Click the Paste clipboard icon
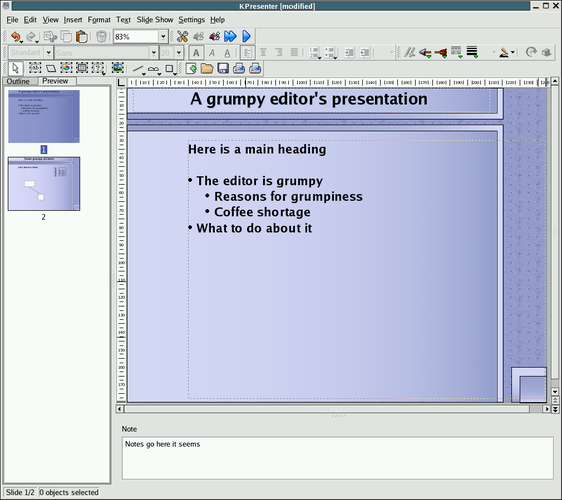Screen dimensions: 562x500 pyautogui.click(x=82, y=37)
